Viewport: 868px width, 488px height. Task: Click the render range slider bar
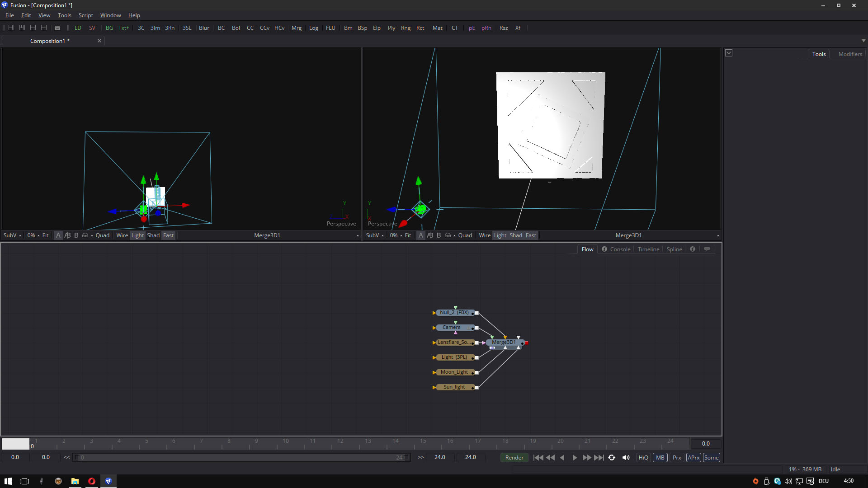click(242, 457)
